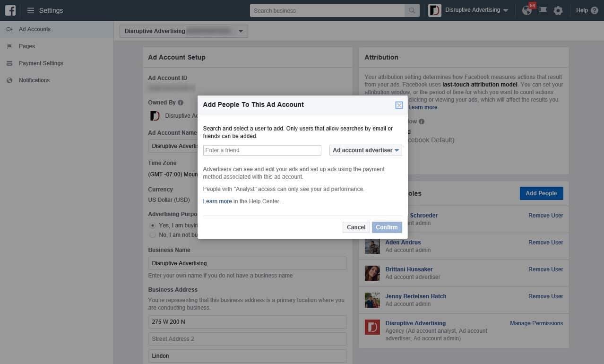The width and height of the screenshot is (604, 364).
Task: Follow the Learn more link under Attribution
Action: (x=423, y=107)
